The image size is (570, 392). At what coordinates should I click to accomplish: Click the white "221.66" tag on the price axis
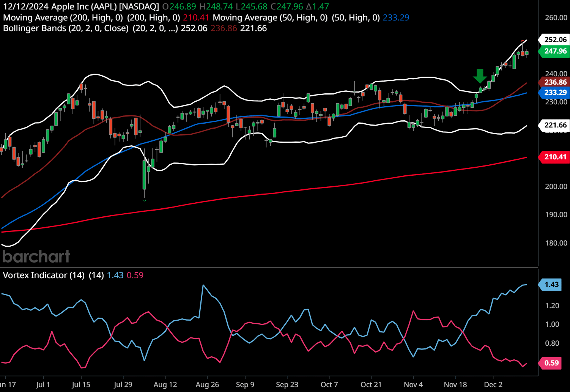(555, 125)
